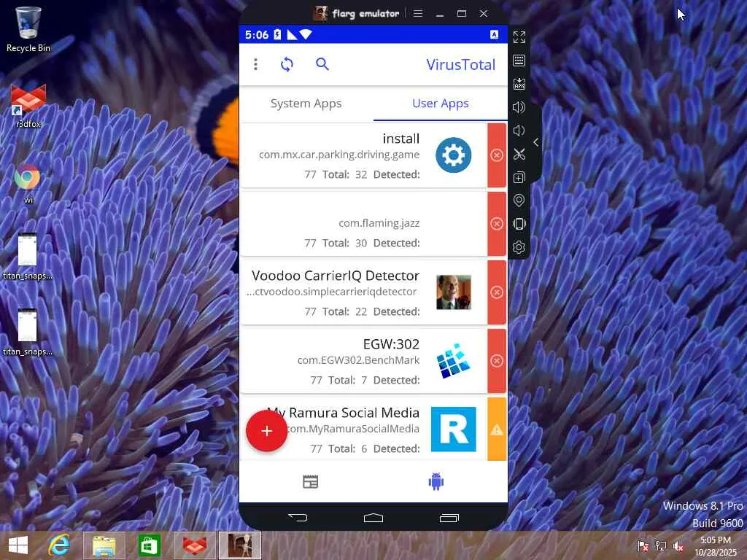Click the emulator scissors screenshot icon
Screen dimensions: 747x560
point(519,154)
